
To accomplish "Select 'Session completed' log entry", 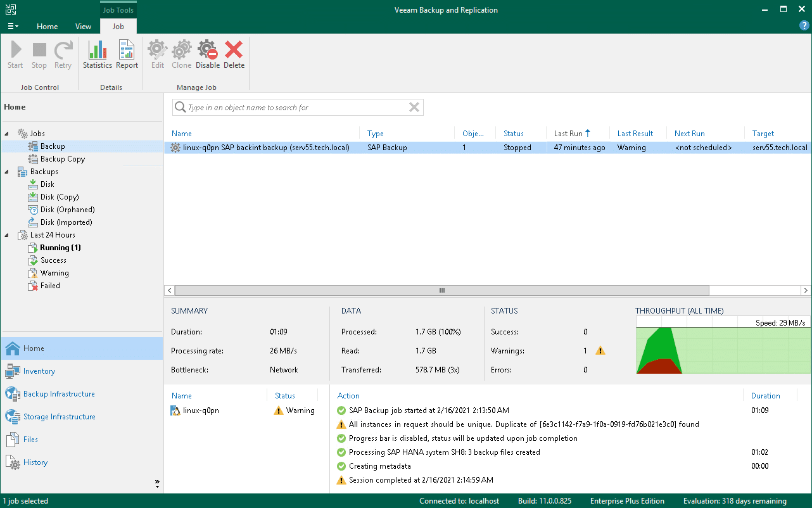I will 421,480.
